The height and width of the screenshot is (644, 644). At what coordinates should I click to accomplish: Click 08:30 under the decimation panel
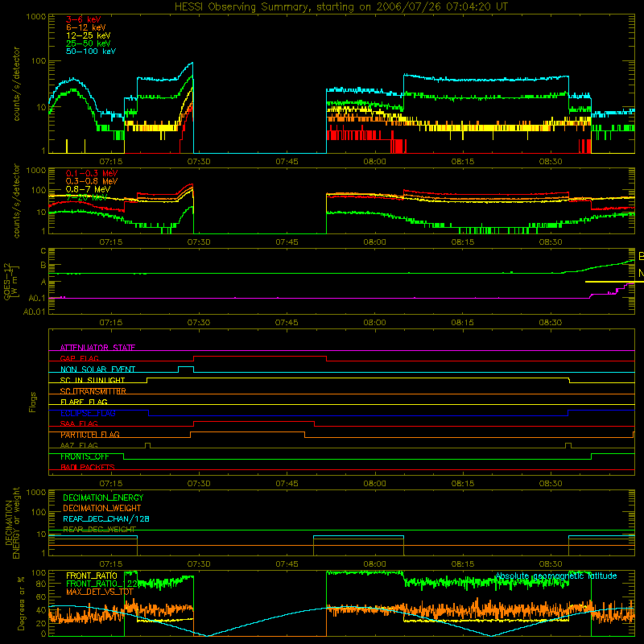(x=551, y=564)
